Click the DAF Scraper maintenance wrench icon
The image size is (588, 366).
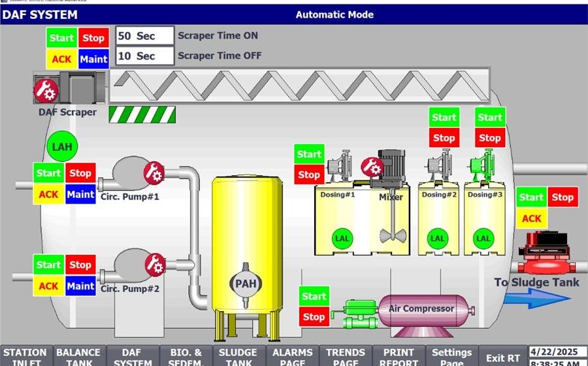tap(46, 91)
